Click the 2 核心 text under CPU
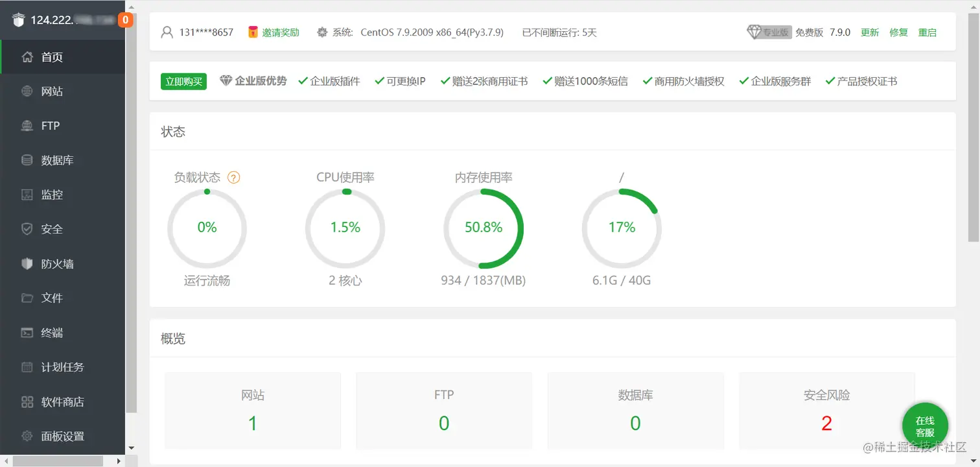 [x=345, y=281]
